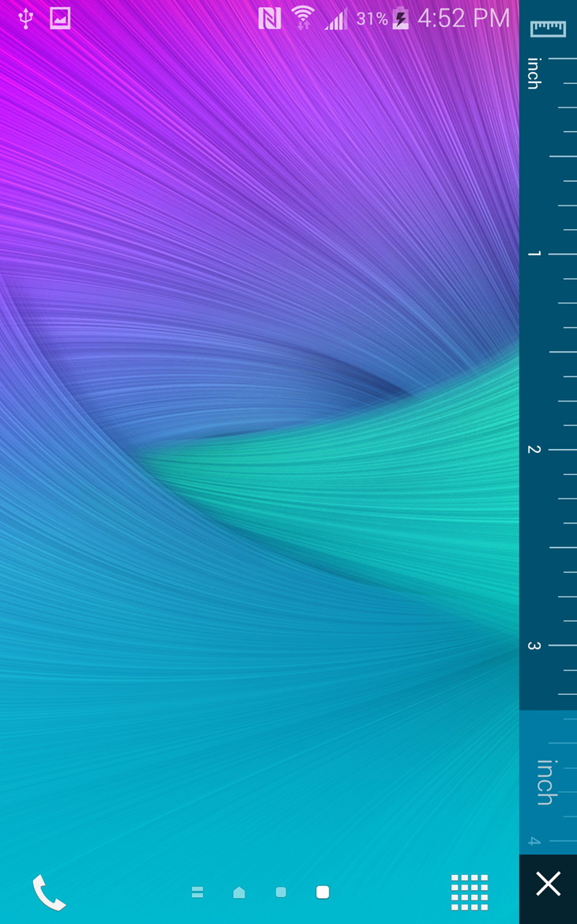Tap the 31% battery percentage text
The height and width of the screenshot is (924, 577).
372,19
